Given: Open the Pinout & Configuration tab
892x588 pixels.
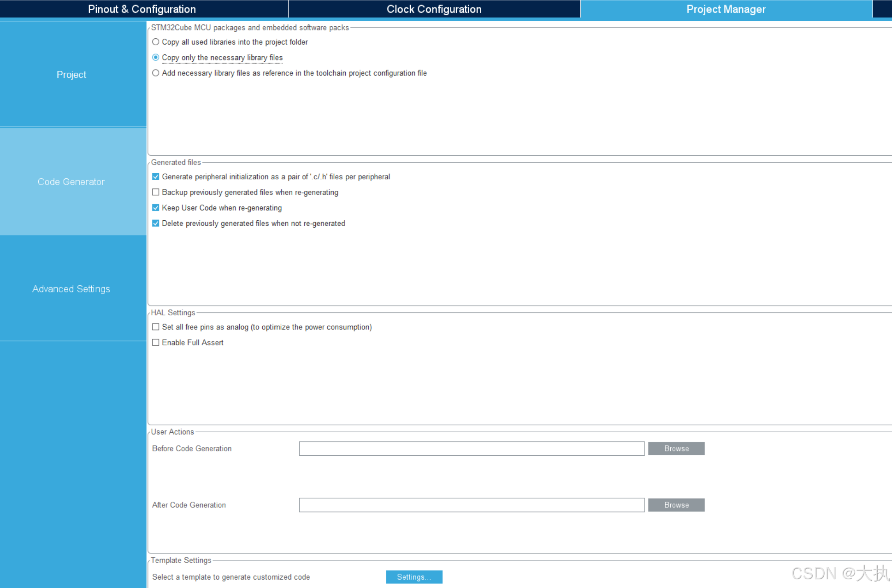Looking at the screenshot, I should coord(142,9).
